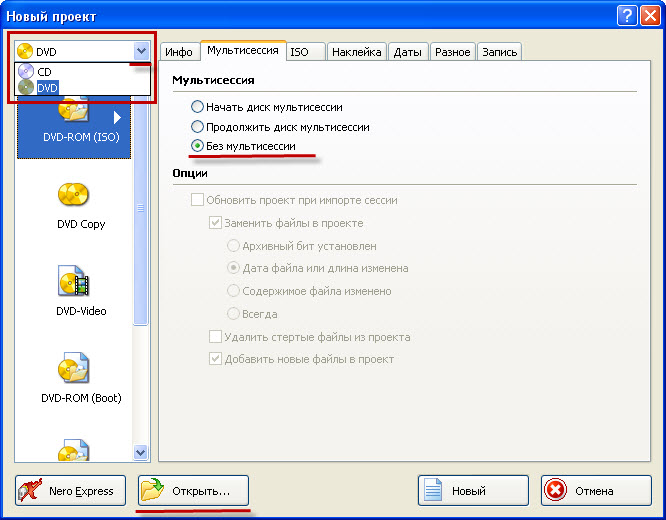Click the Открыть... button
666x520 pixels.
[x=193, y=491]
